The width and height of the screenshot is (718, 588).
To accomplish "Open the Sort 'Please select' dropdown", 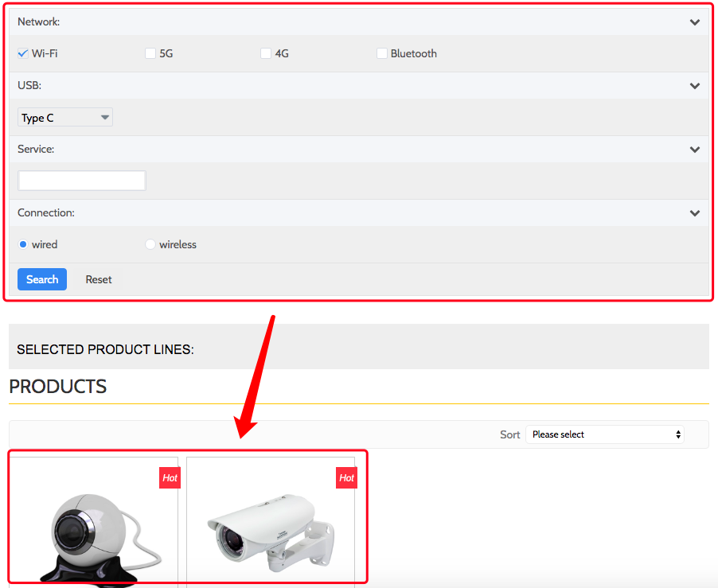I will (605, 434).
